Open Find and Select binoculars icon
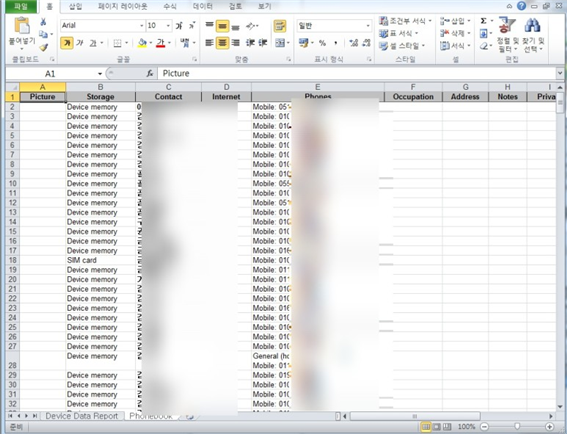Screen dimensions: 569x436 click(x=532, y=25)
